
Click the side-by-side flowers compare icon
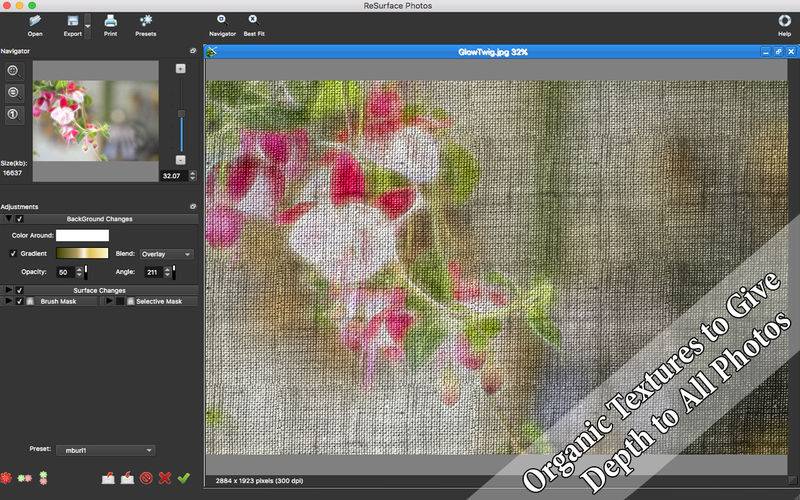click(24, 478)
